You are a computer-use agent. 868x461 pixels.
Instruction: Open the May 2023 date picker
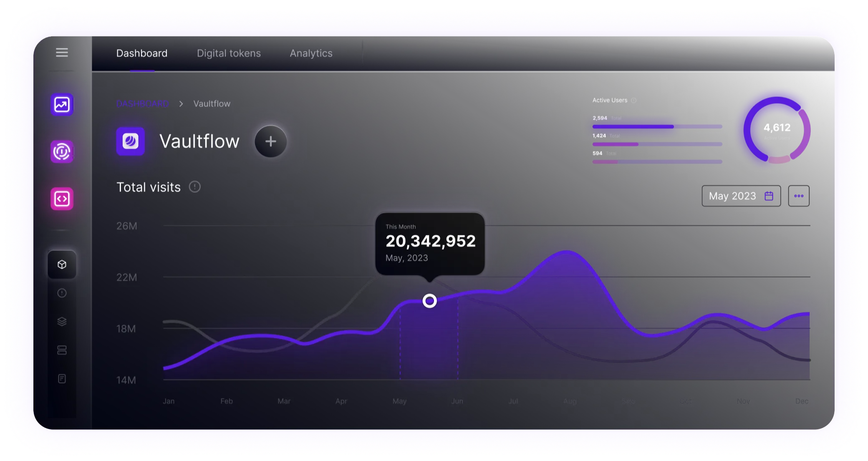point(741,196)
